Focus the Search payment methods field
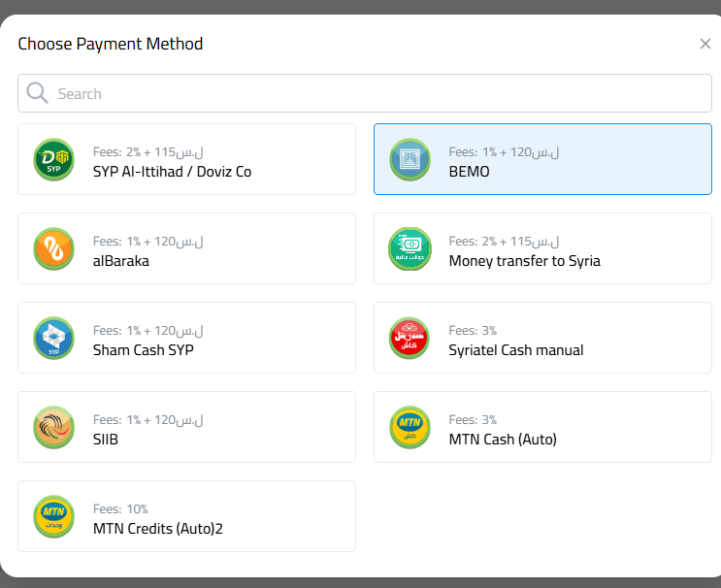 pos(365,93)
